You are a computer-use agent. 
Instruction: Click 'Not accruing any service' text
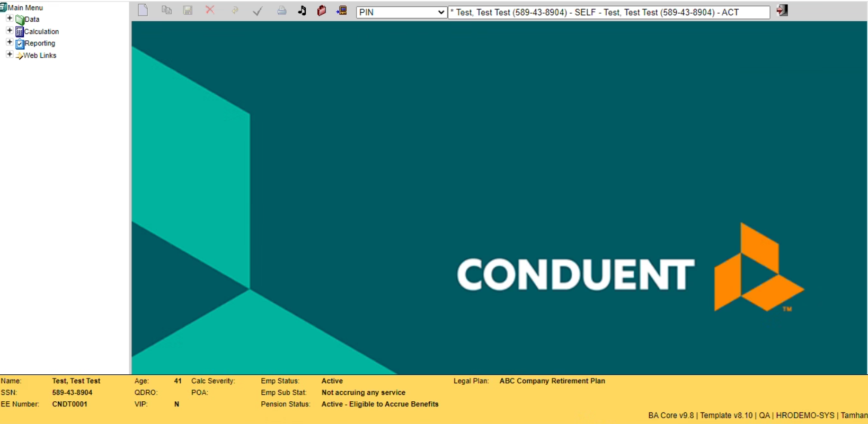364,392
